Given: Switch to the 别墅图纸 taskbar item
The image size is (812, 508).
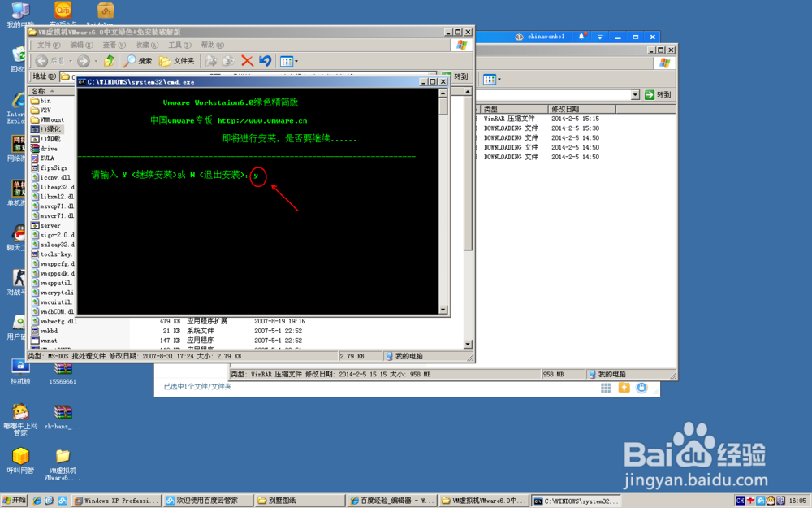Looking at the screenshot, I should [x=300, y=501].
